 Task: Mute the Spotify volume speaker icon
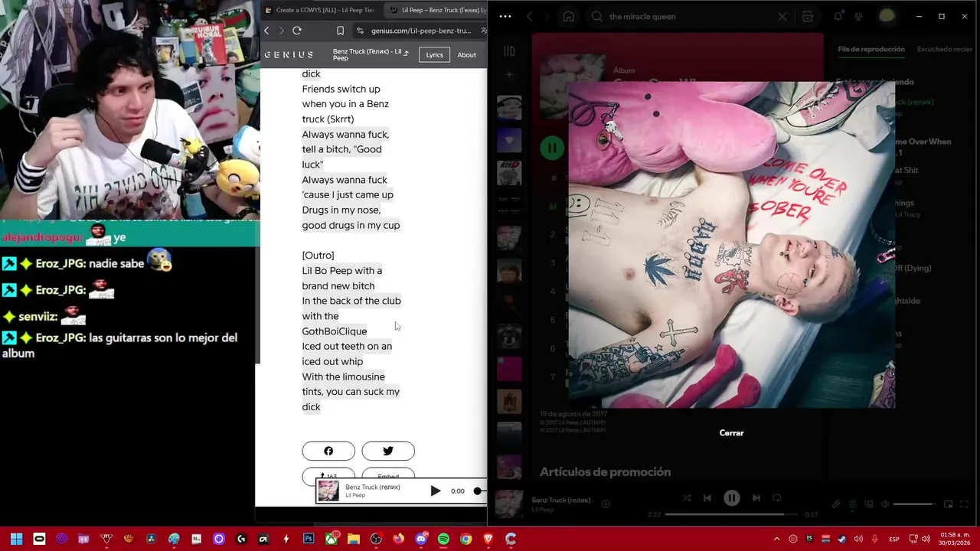[x=885, y=504]
